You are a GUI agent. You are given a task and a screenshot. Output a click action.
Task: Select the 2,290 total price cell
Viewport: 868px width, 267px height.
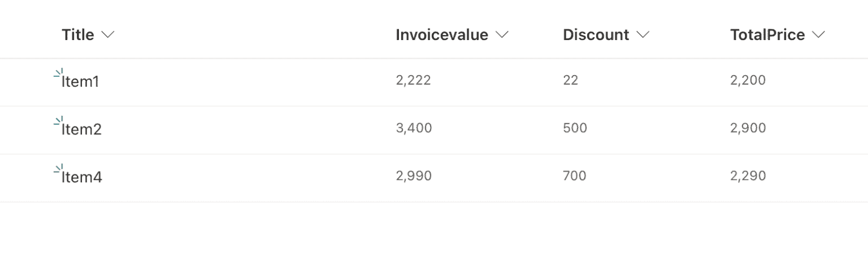coord(748,176)
